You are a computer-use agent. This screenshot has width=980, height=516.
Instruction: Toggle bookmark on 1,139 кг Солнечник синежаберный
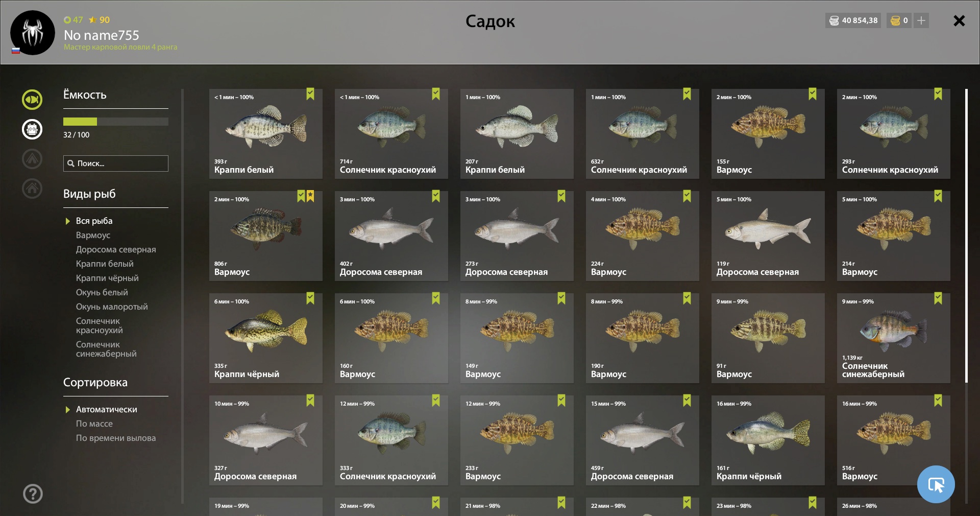pos(938,298)
